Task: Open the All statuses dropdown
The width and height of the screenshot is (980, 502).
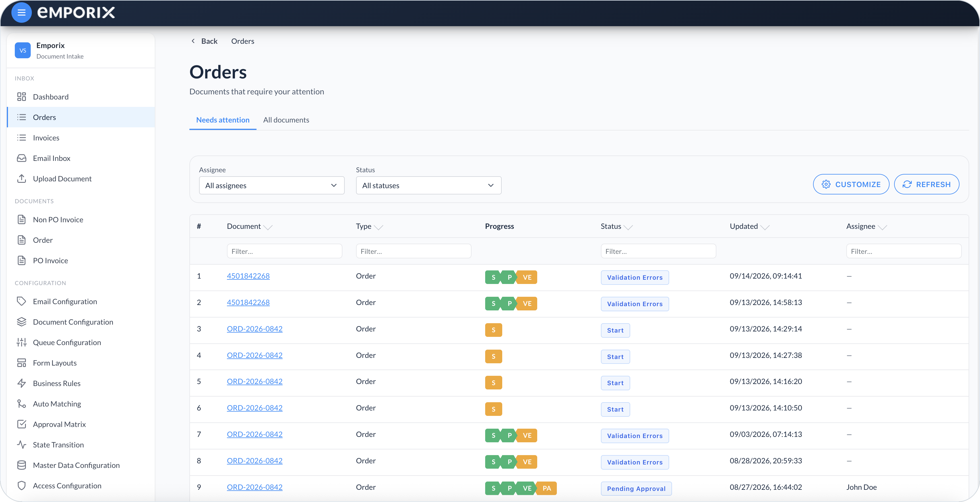Action: coord(428,185)
